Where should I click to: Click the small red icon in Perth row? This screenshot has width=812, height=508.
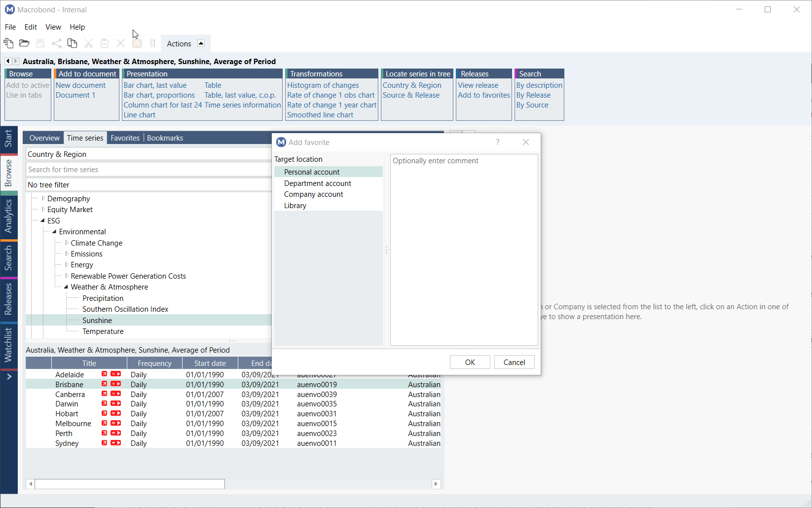click(x=104, y=433)
